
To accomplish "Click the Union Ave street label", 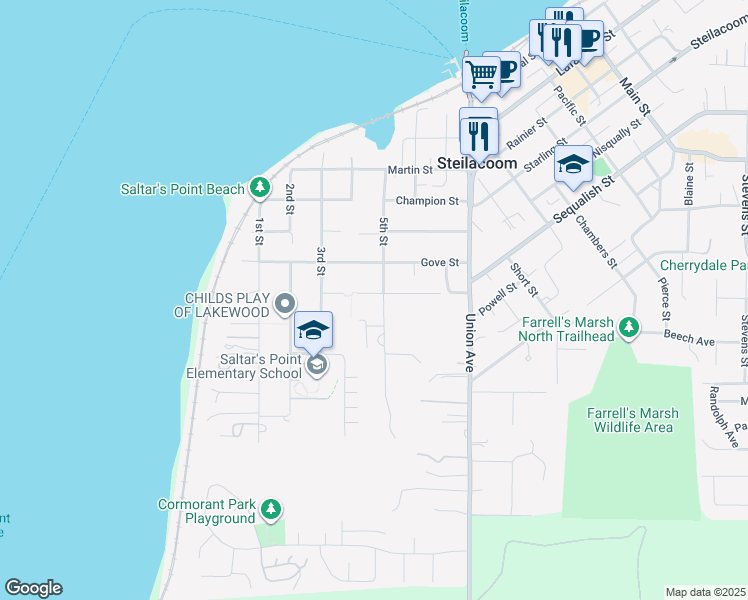I will click(469, 344).
